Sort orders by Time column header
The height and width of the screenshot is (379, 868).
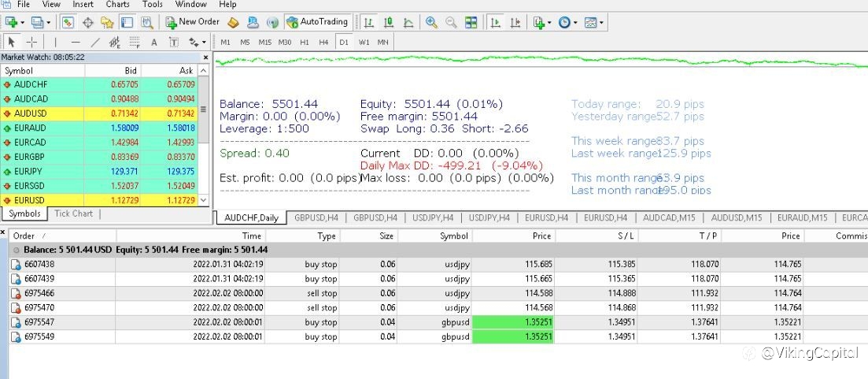(x=191, y=236)
